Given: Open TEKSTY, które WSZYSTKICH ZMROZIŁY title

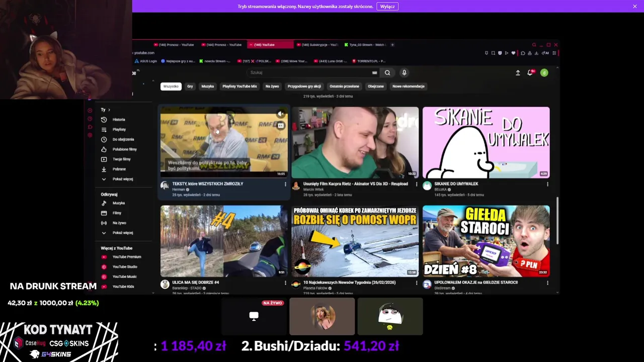Looking at the screenshot, I should tap(207, 184).
